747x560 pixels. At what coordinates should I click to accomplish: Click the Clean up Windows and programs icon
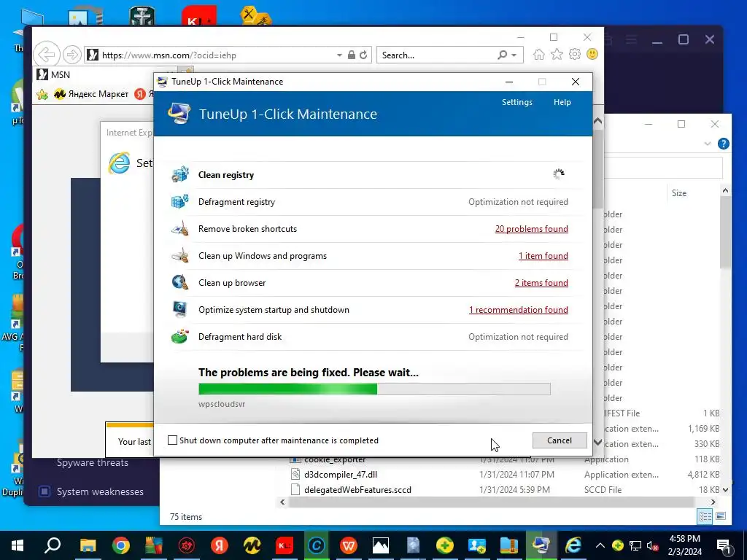180,256
